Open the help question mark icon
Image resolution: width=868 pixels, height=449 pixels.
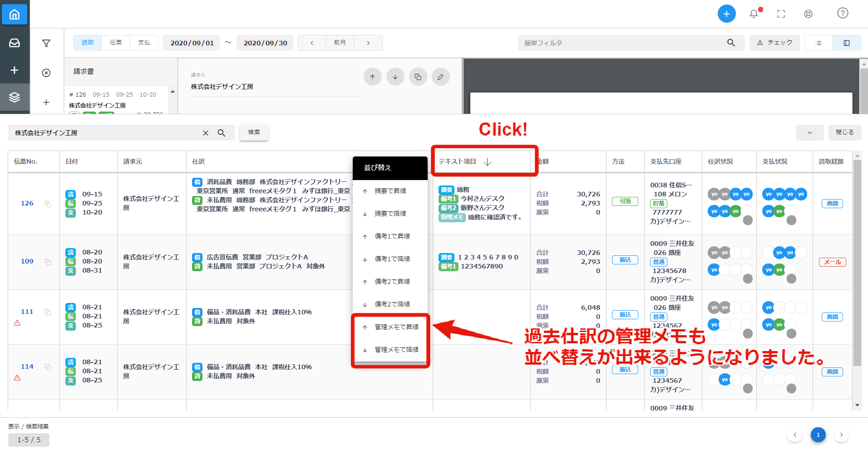click(x=843, y=13)
